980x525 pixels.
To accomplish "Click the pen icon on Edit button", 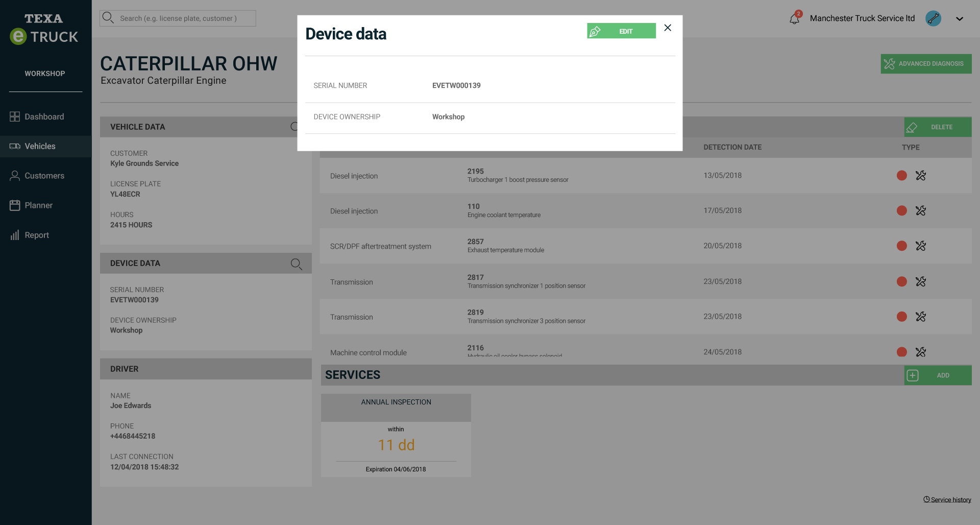I will pos(595,31).
